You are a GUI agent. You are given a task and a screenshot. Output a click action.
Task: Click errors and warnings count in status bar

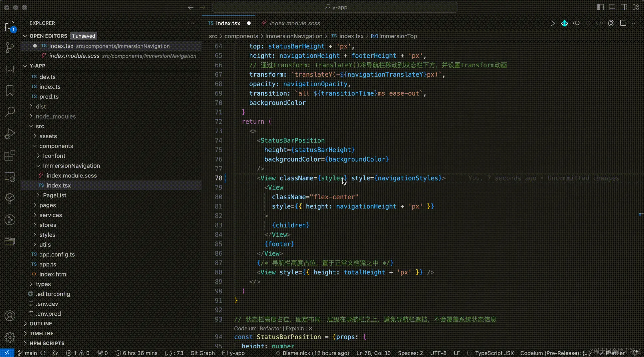78,353
